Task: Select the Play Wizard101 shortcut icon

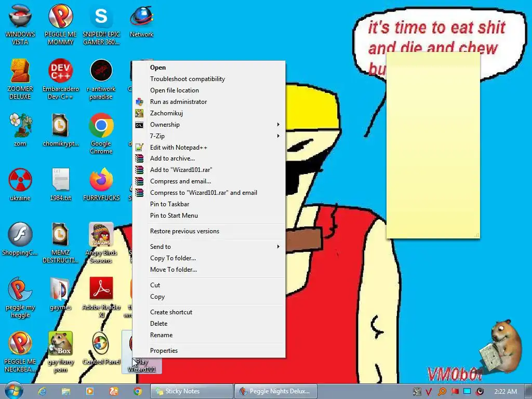Action: point(141,365)
